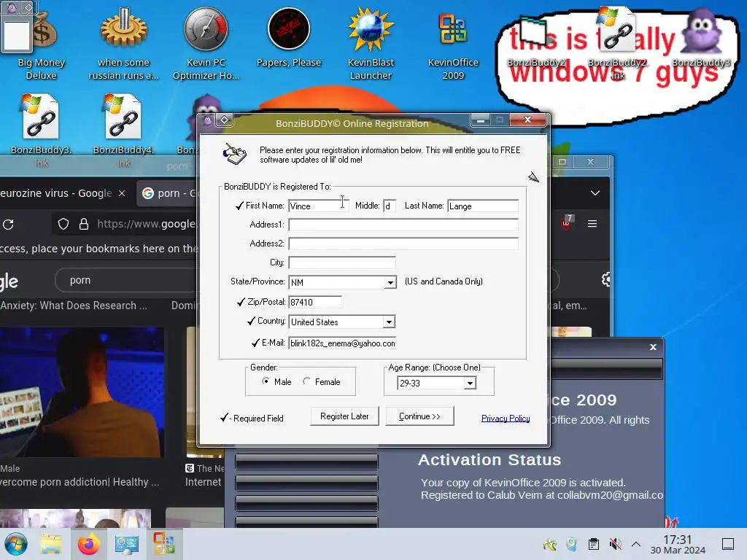Viewport: 747px width, 560px height.
Task: Click the City input field
Action: tap(342, 262)
